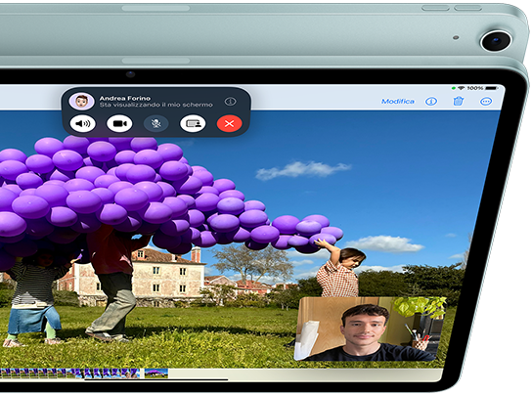Tap the battery 100% indicator

[482, 88]
